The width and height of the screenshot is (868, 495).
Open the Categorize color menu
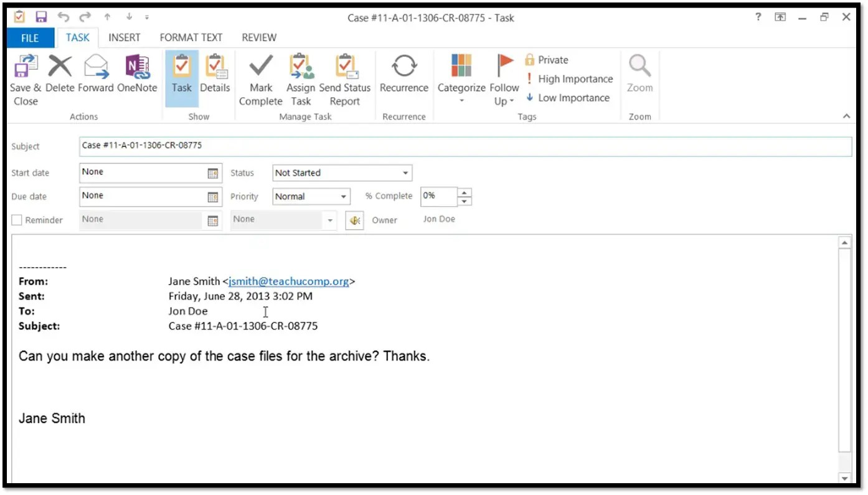click(x=461, y=79)
